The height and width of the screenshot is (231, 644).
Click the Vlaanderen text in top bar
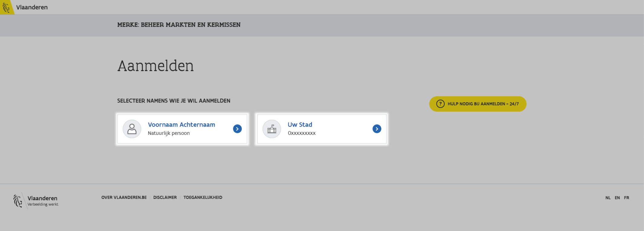coord(32,7)
